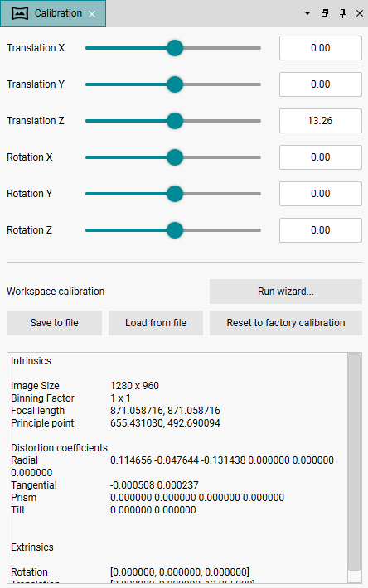Click the Rotation Y slider handle
The height and width of the screenshot is (588, 368).
[x=175, y=194]
